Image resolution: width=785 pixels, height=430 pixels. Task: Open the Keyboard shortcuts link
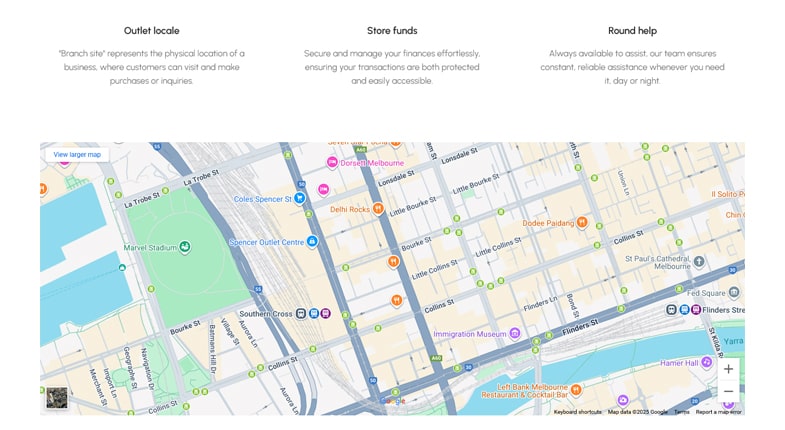[x=577, y=412]
